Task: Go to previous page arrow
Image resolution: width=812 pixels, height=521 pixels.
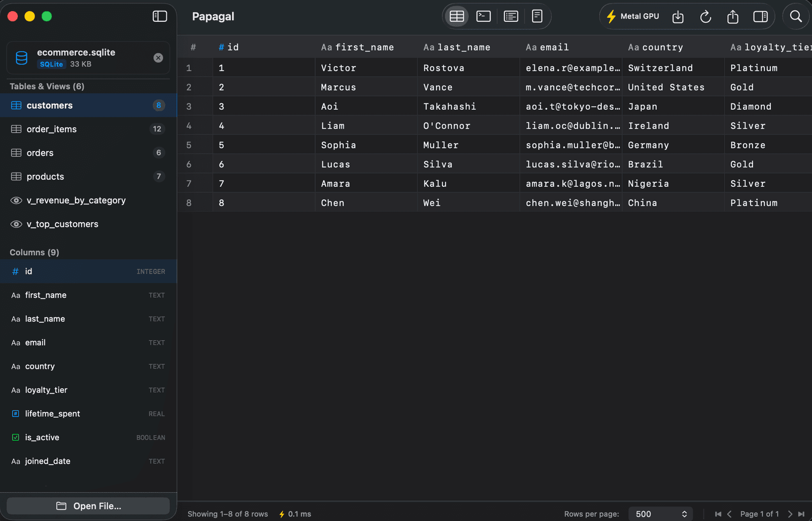Action: [x=729, y=514]
